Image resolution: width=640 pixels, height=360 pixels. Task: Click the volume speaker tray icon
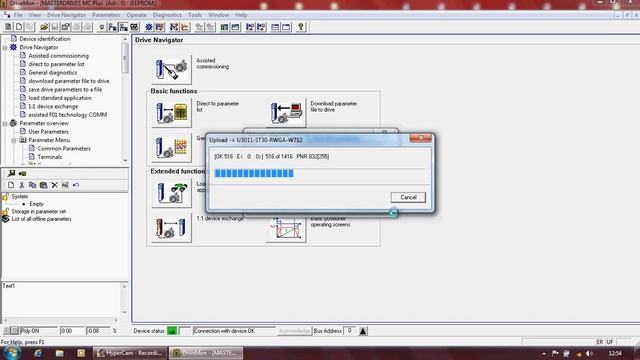[589, 353]
